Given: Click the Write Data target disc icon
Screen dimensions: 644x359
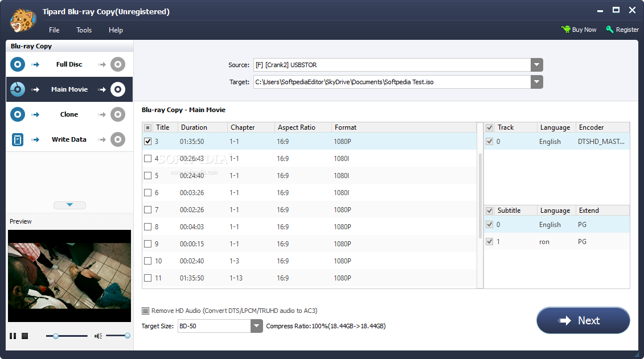Looking at the screenshot, I should [x=118, y=139].
